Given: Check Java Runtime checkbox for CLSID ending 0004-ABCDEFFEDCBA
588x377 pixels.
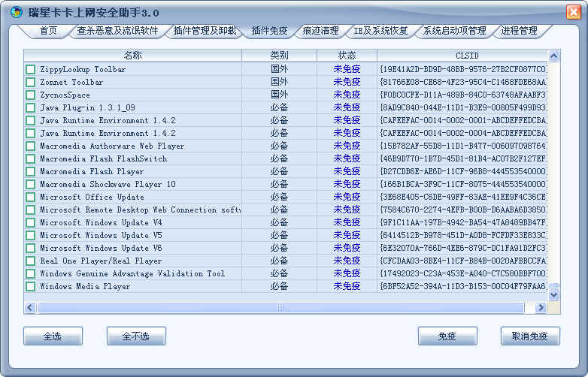Looking at the screenshot, I should pyautogui.click(x=31, y=133).
